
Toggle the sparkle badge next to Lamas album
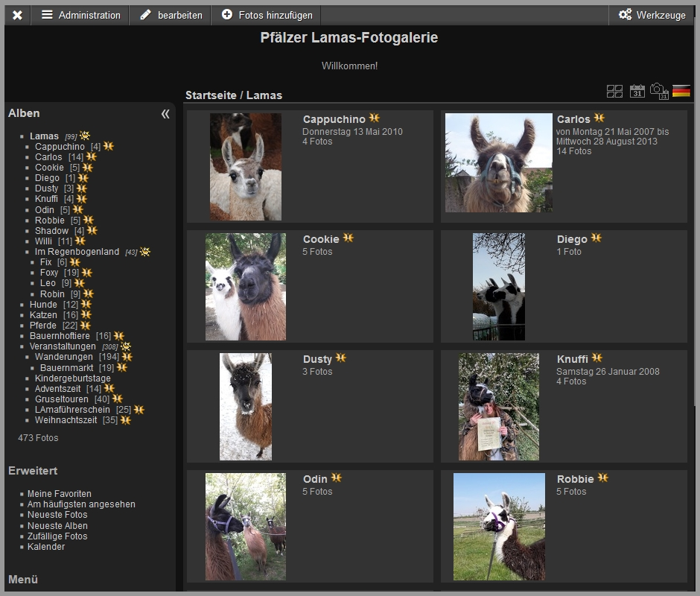tap(83, 135)
